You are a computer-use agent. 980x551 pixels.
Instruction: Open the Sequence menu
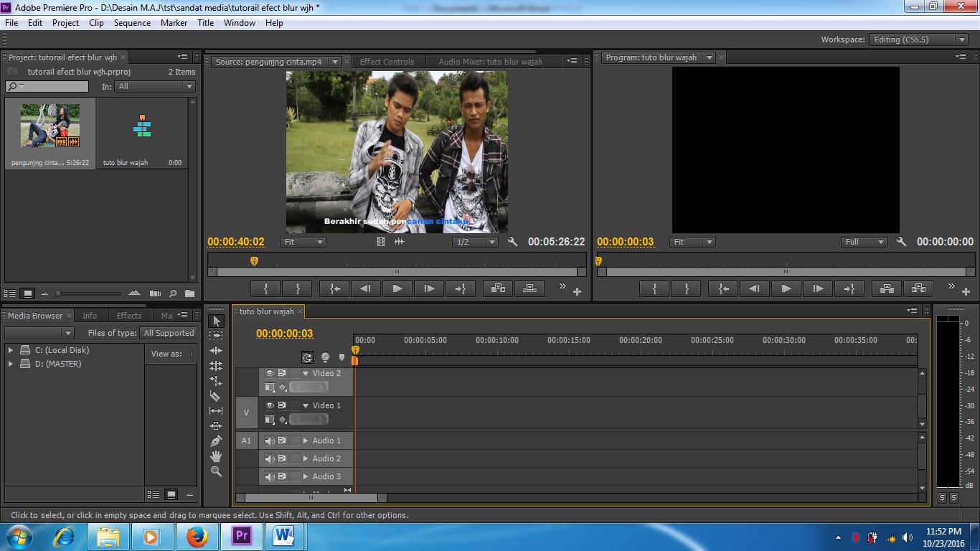(132, 22)
